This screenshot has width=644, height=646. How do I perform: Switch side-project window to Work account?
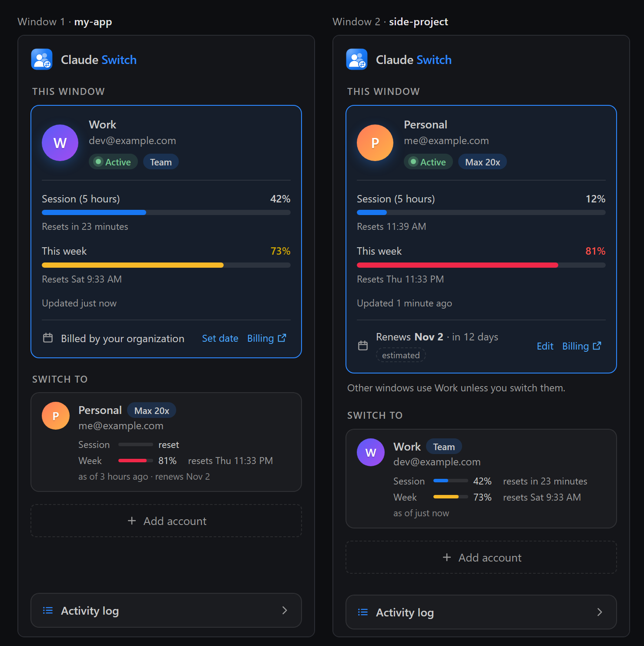481,479
